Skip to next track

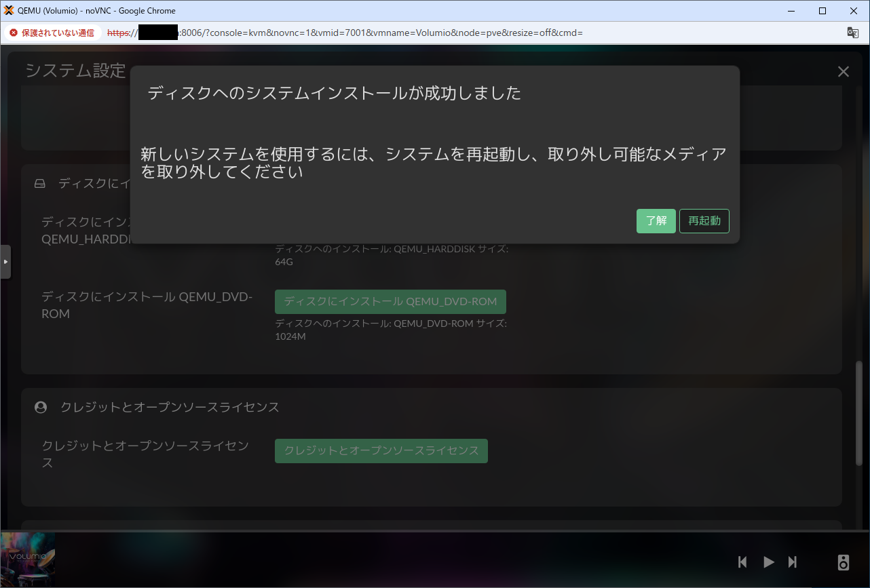point(793,562)
